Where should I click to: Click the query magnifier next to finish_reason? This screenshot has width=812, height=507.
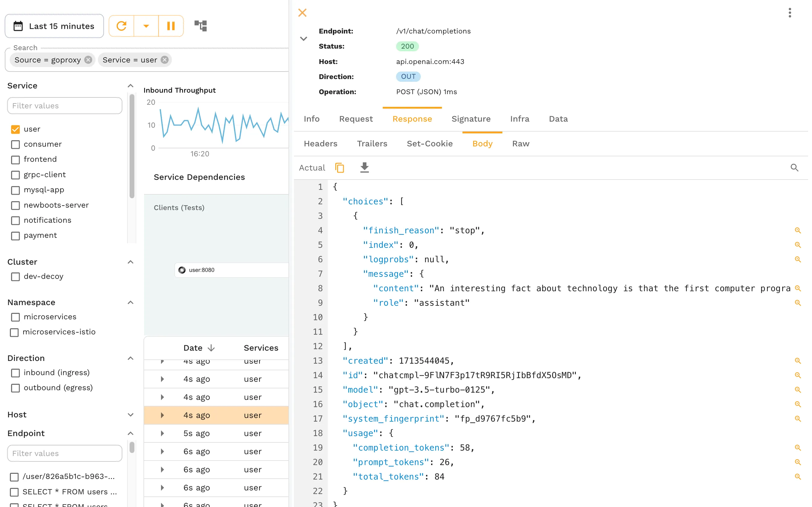coord(798,230)
